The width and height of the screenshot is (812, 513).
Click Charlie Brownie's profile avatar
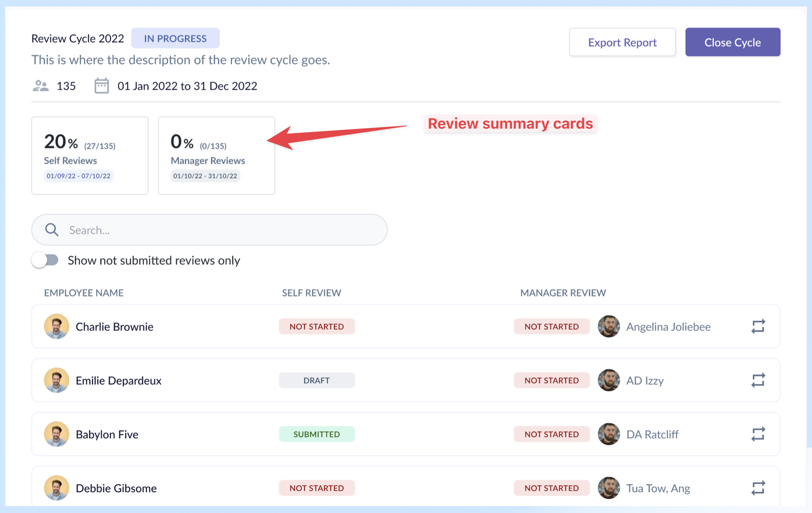(x=56, y=326)
